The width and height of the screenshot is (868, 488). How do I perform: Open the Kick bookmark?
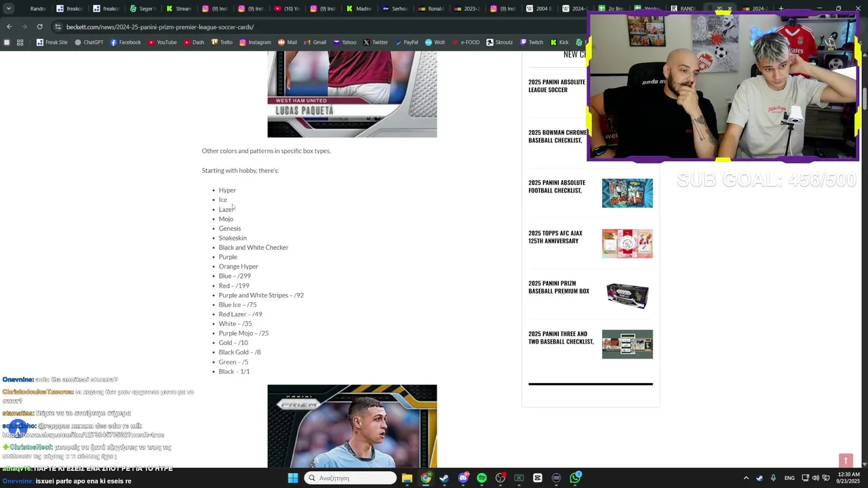click(559, 42)
